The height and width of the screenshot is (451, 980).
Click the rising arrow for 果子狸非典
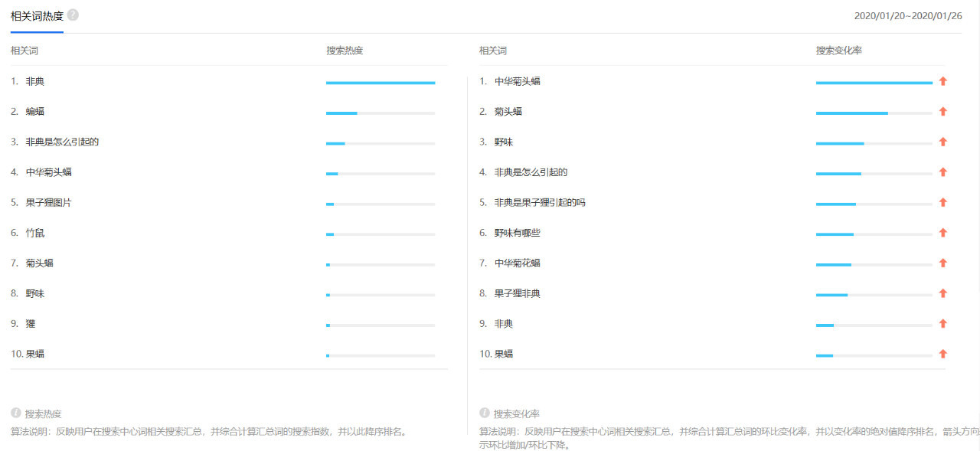(x=943, y=293)
